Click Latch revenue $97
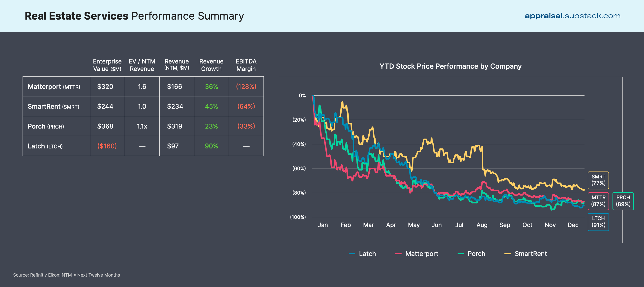 (x=173, y=146)
